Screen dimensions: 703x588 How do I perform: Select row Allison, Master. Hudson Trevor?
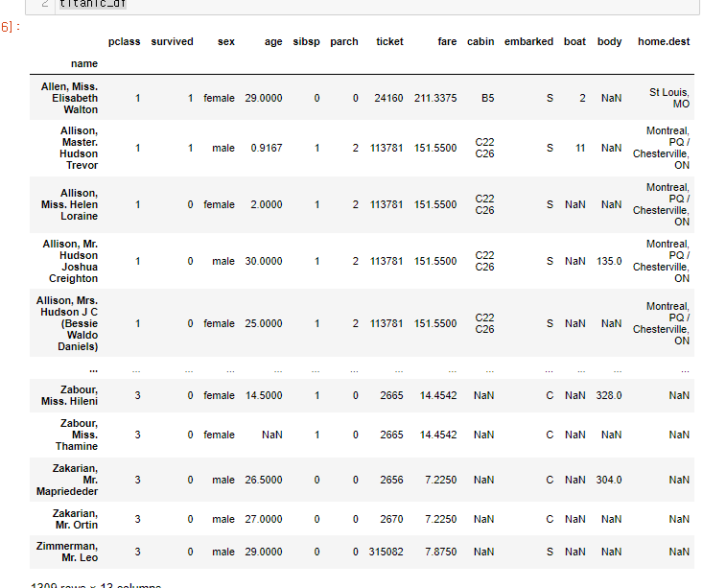pos(362,148)
